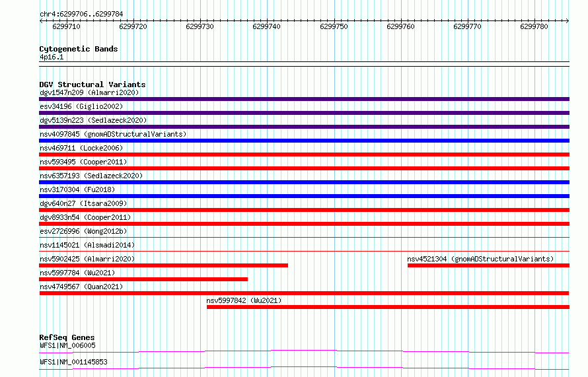Open variant dgv1547n209 (Almarri2020) label
Screen dimensions: 588x377
[89, 92]
